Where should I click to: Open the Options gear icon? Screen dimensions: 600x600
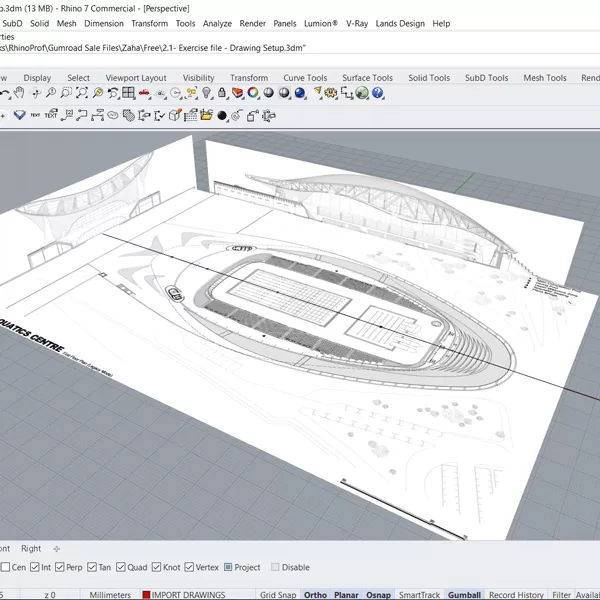(x=331, y=93)
